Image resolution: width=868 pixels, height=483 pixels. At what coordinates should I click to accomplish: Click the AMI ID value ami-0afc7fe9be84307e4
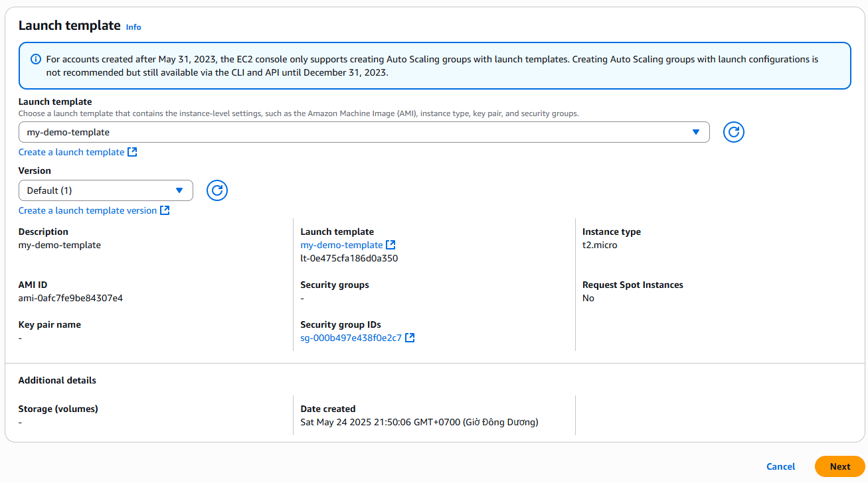70,298
